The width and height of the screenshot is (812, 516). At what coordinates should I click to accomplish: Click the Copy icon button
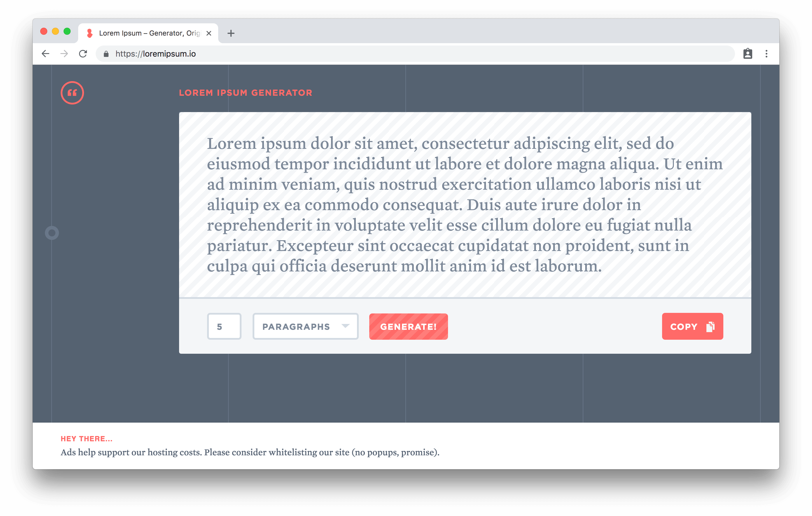coord(710,326)
